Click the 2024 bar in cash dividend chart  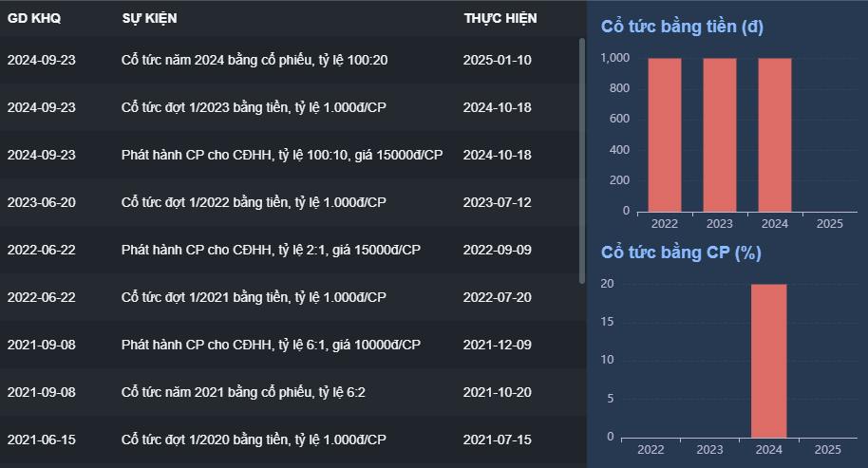pos(775,135)
